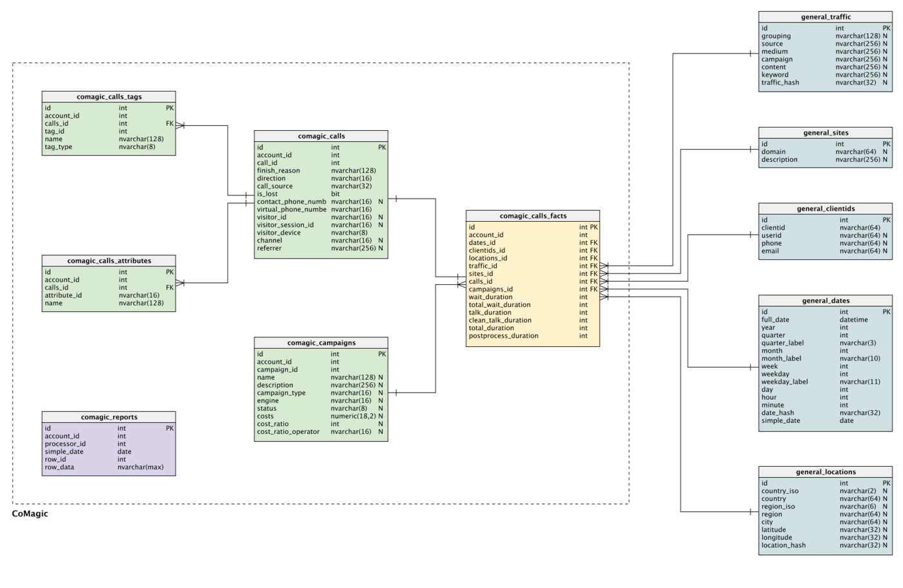This screenshot has height=588, width=903.
Task: Select the full_date datetime column
Action: (x=826, y=320)
